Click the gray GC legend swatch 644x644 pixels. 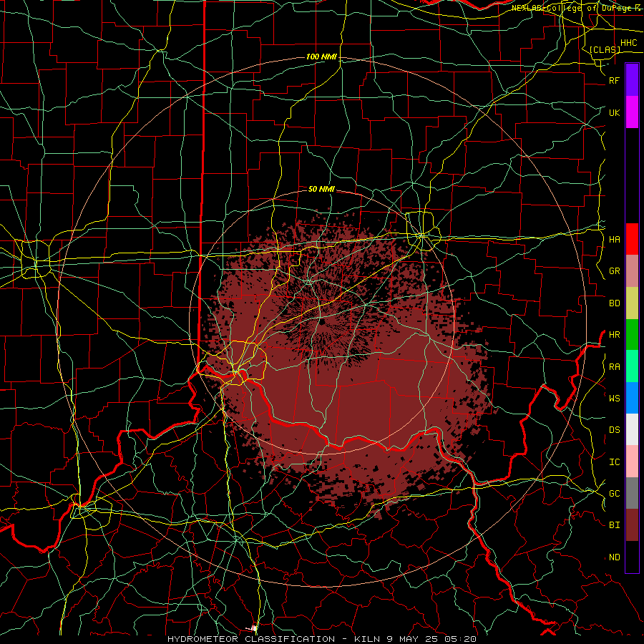coord(632,493)
